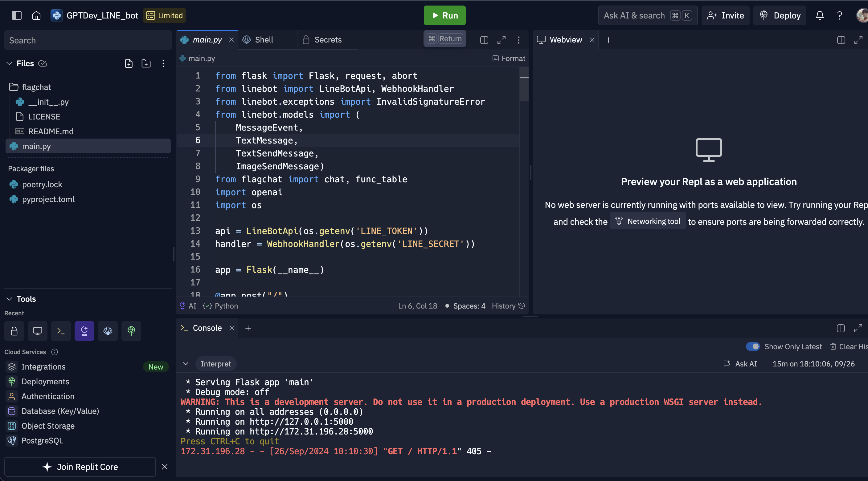Click Join Replit Core button
The image size is (868, 481).
(x=80, y=467)
